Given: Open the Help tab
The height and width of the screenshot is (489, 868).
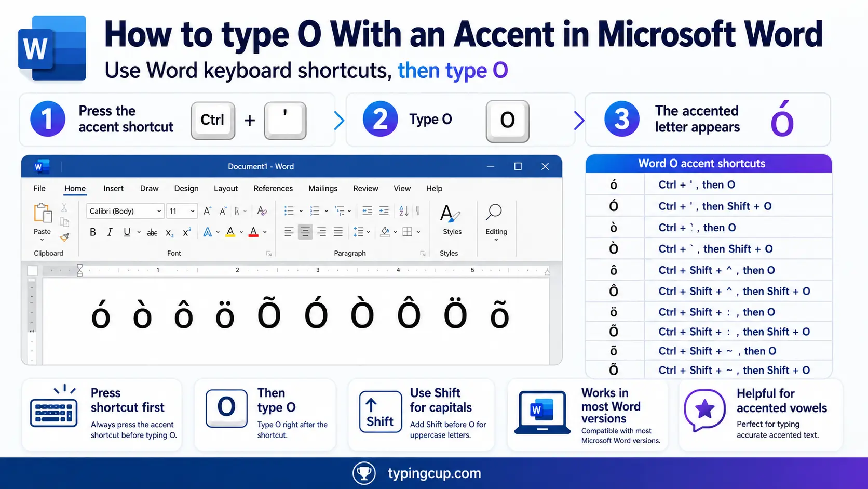Looking at the screenshot, I should pyautogui.click(x=434, y=188).
